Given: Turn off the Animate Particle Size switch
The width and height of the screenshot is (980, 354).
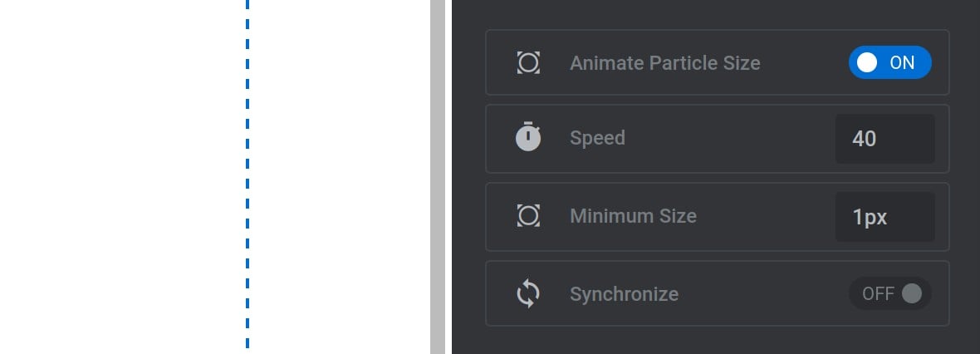Looking at the screenshot, I should point(890,62).
